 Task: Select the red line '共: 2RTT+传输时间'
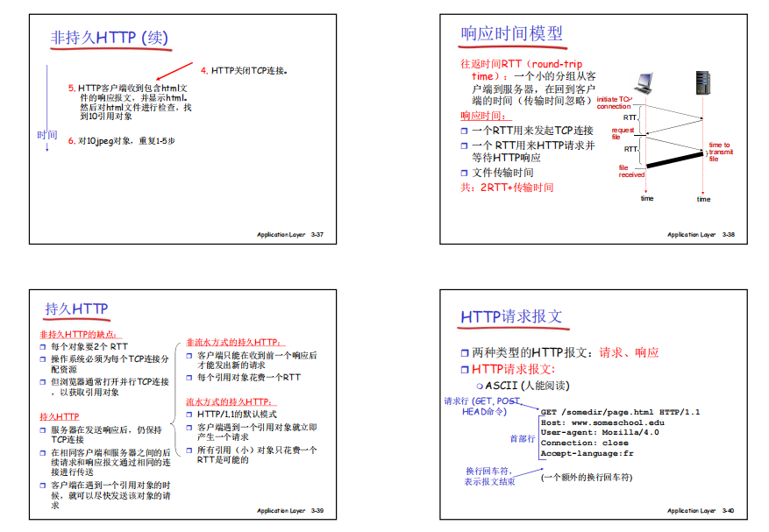point(507,188)
